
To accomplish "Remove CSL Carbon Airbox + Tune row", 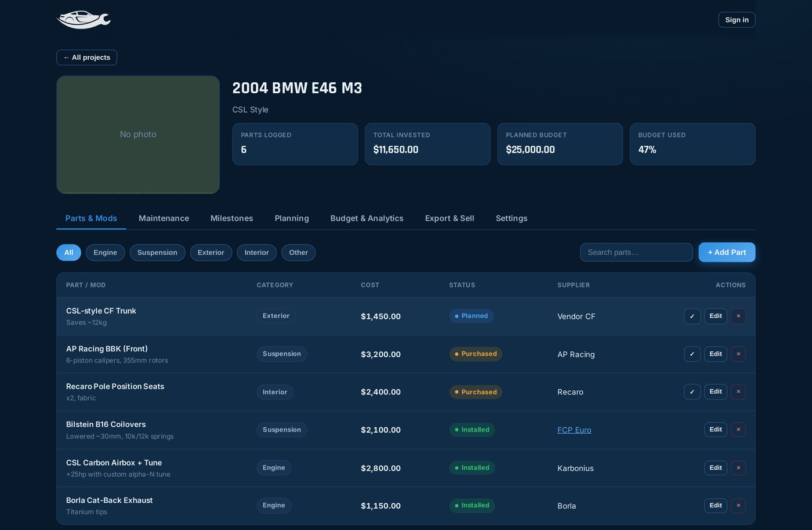I will (x=738, y=468).
